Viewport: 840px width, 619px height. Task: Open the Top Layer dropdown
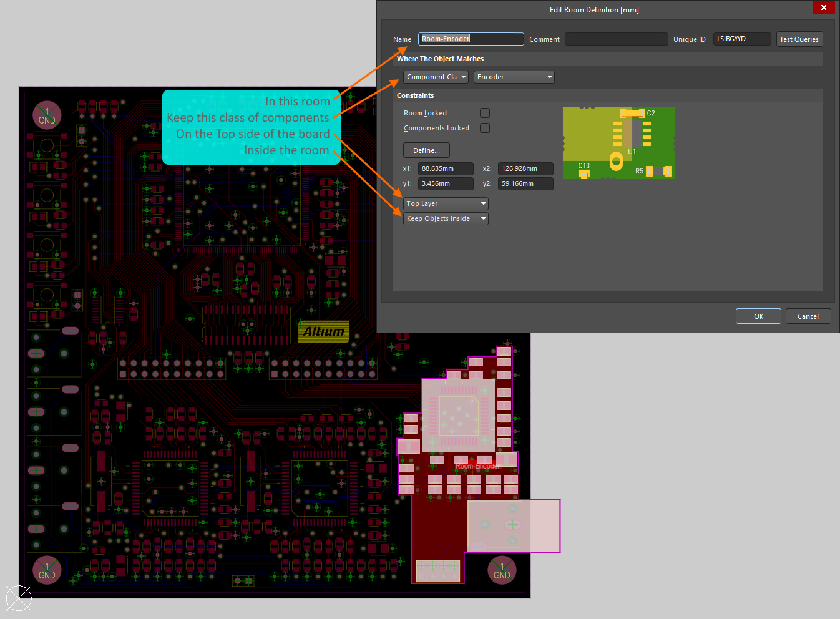point(446,203)
